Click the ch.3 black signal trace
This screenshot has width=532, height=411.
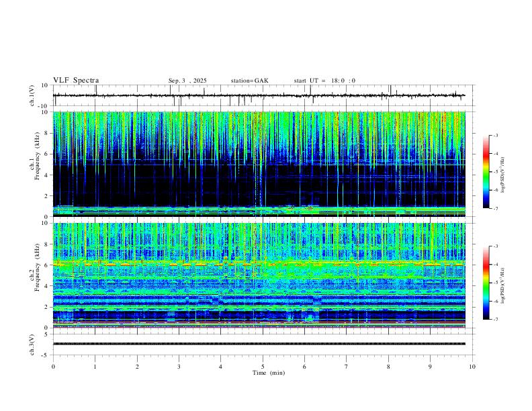259,344
